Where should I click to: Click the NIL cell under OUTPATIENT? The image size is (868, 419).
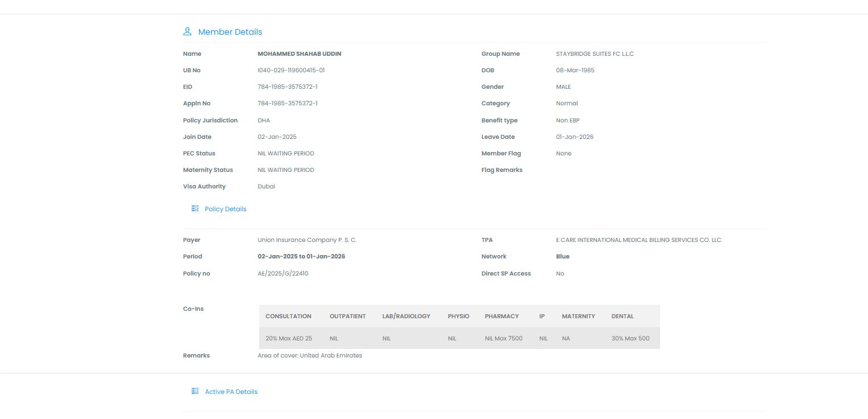(334, 338)
